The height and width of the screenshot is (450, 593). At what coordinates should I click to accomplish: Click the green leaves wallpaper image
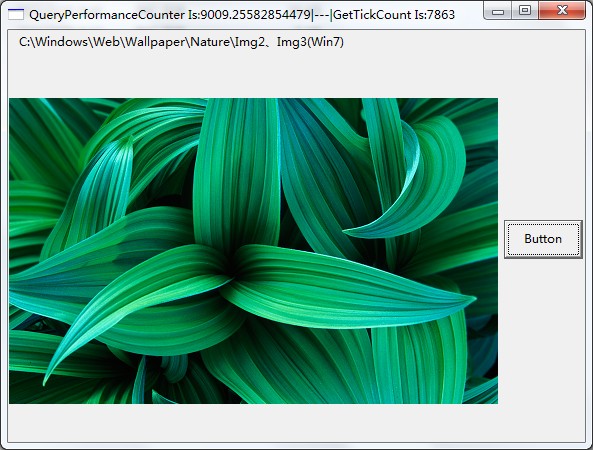pyautogui.click(x=253, y=251)
